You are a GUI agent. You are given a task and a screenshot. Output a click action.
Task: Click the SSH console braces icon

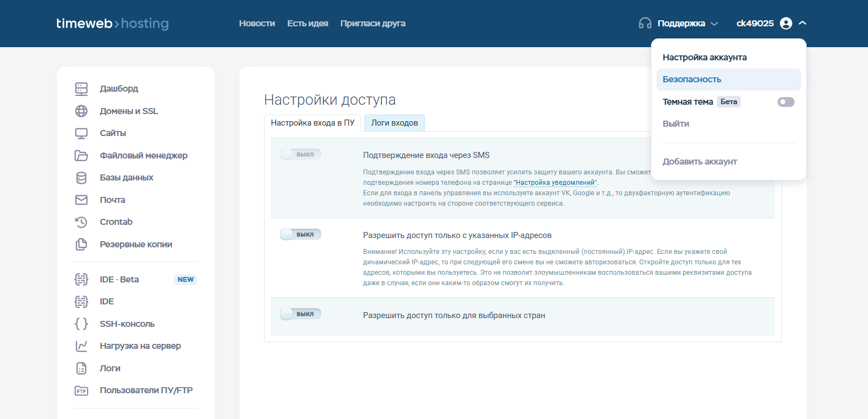(81, 324)
